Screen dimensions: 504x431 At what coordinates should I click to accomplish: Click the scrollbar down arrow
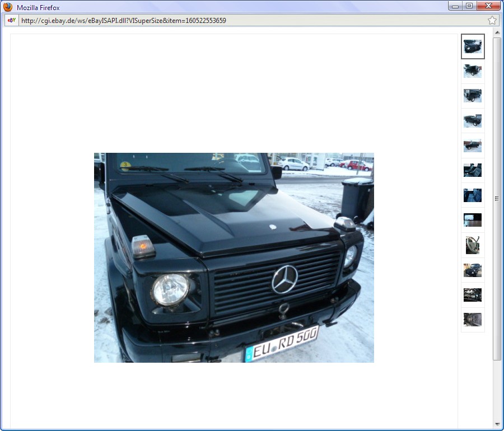pyautogui.click(x=497, y=424)
